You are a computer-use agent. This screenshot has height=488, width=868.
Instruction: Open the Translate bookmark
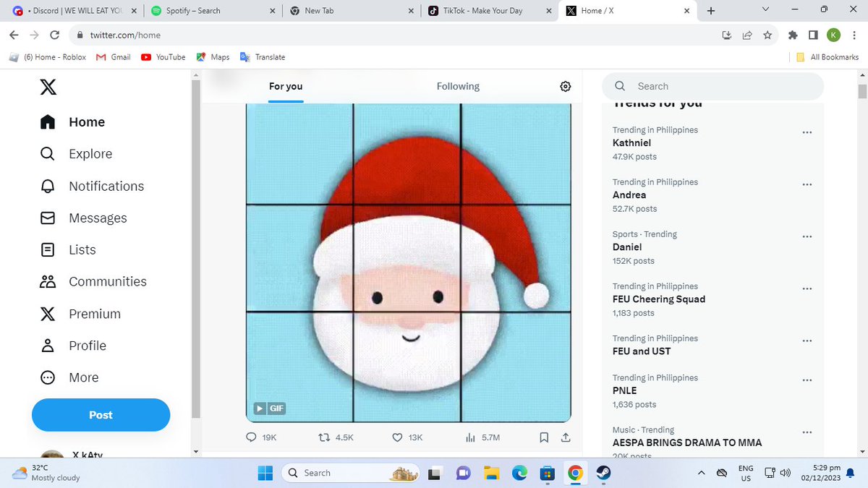(263, 57)
